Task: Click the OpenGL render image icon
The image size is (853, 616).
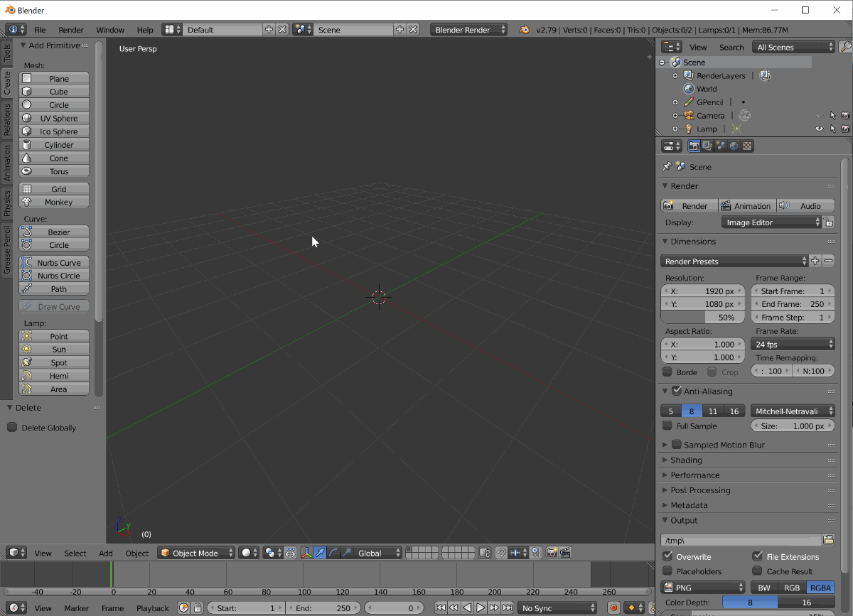Action: [x=552, y=553]
